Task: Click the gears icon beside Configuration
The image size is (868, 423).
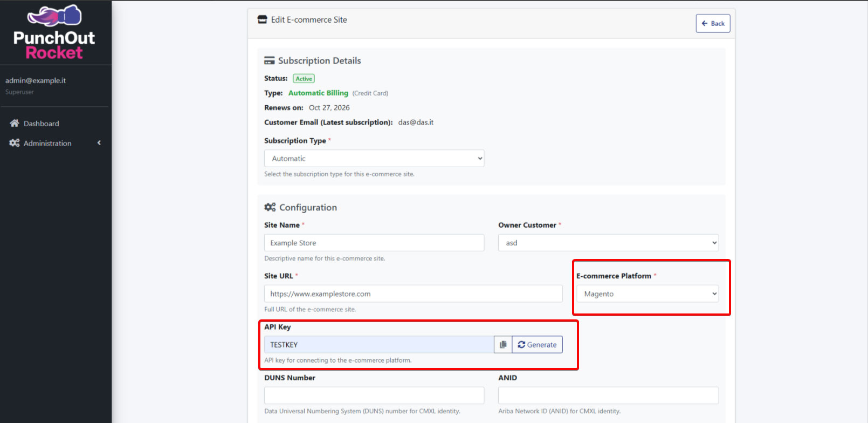Action: [x=270, y=207]
